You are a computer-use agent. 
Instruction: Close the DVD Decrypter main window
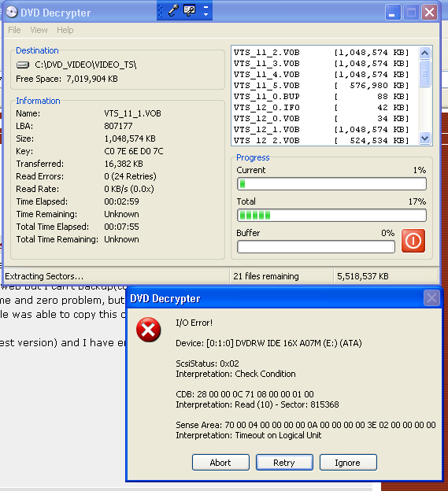(430, 13)
